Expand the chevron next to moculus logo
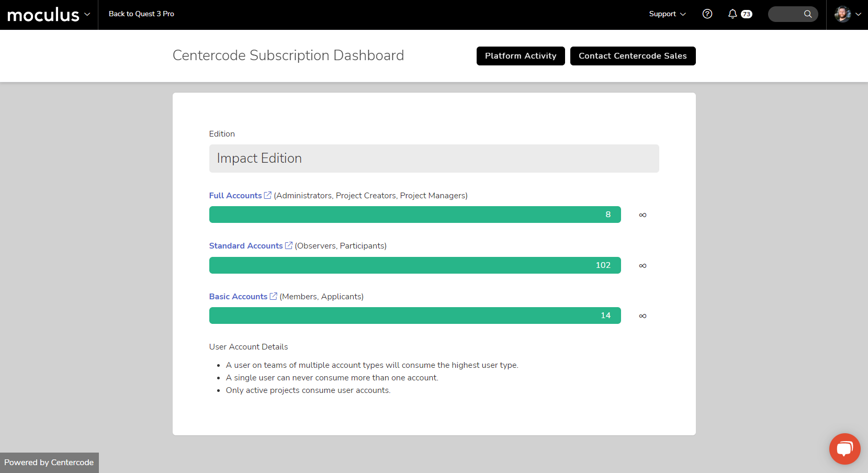868x473 pixels. pos(87,15)
